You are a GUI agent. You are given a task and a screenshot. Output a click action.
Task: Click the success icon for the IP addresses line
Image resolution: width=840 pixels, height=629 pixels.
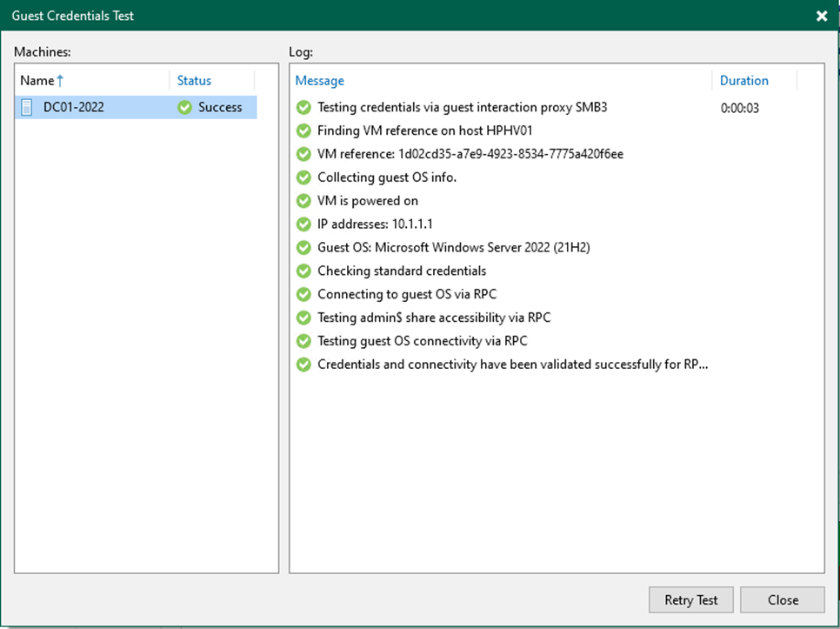[x=303, y=224]
